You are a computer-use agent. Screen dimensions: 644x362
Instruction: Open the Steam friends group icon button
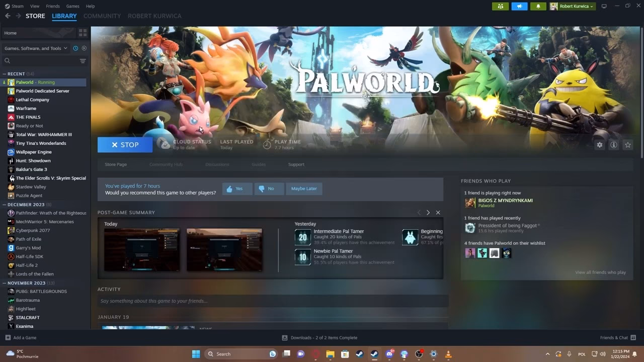pos(500,6)
